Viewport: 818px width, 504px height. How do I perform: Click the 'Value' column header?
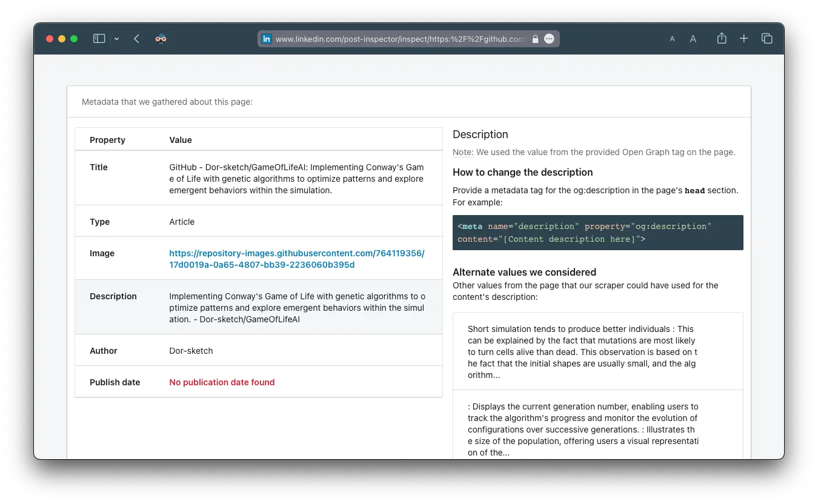181,140
